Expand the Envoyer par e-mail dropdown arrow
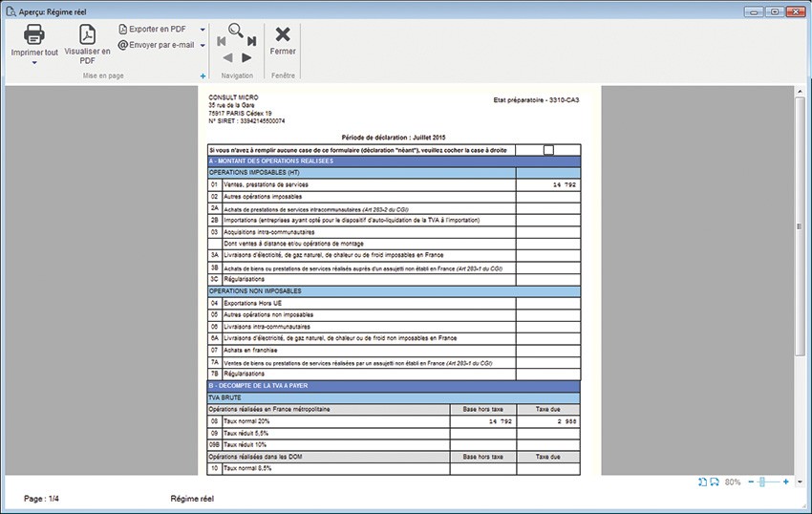This screenshot has width=812, height=514. [x=203, y=45]
